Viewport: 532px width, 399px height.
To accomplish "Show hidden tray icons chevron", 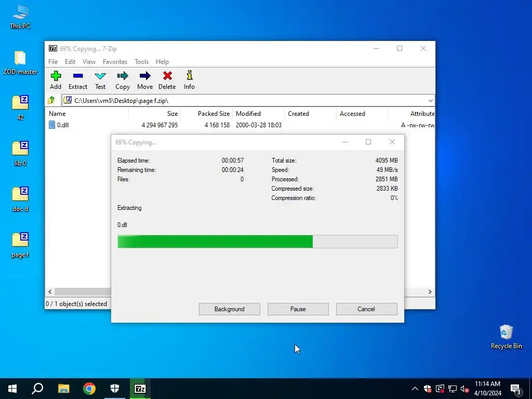I will [415, 389].
